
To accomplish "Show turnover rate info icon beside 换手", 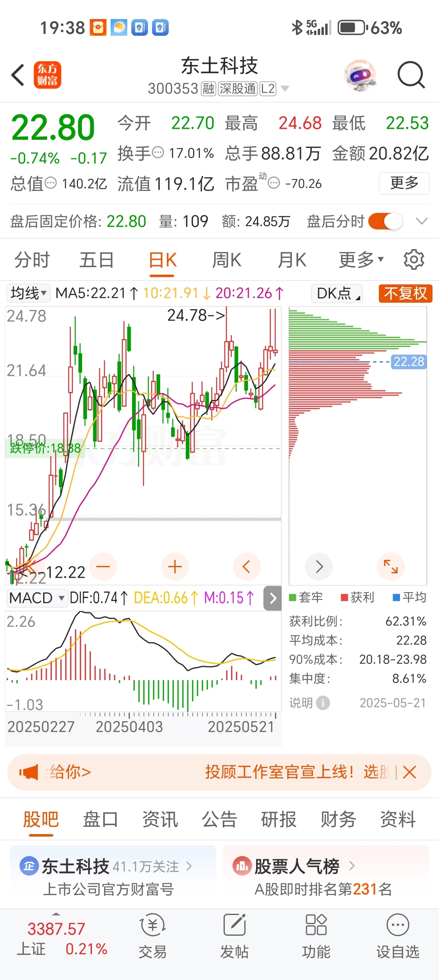I will 158,153.
